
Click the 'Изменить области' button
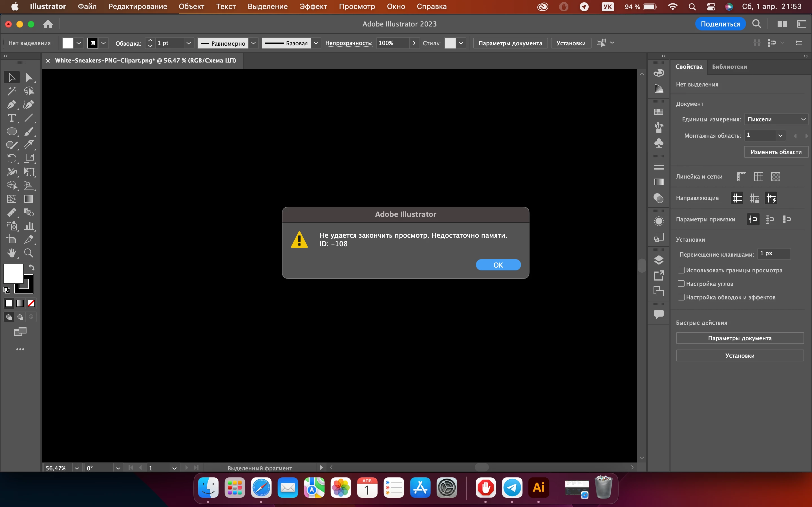[776, 152]
